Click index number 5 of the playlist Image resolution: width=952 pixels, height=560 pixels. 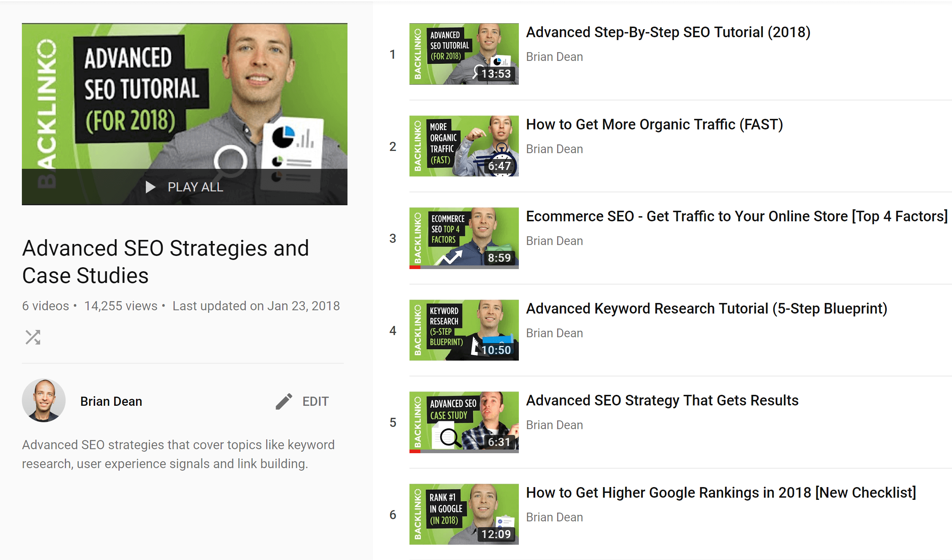point(393,423)
